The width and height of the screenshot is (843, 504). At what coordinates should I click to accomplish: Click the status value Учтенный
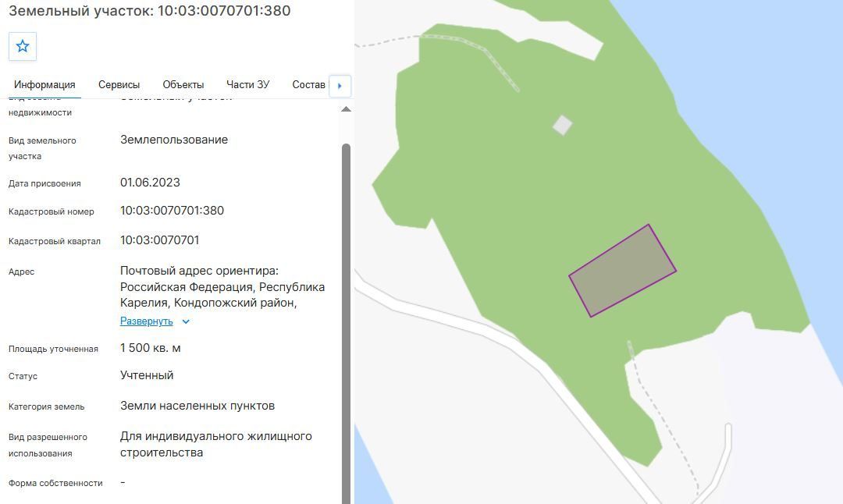click(x=147, y=375)
